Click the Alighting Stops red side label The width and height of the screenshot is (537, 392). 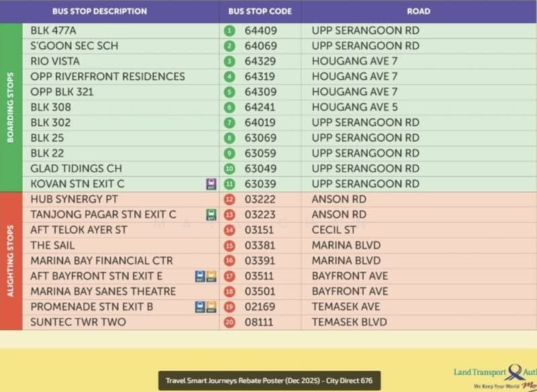pyautogui.click(x=11, y=261)
